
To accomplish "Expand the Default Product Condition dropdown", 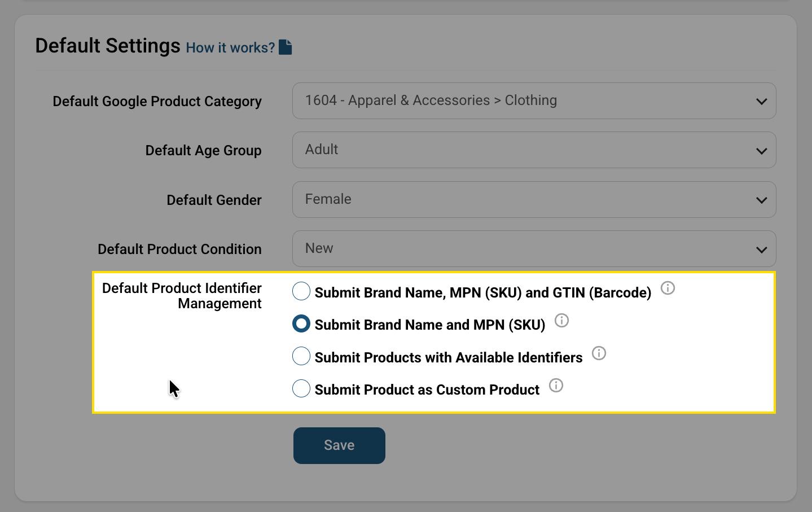I will pyautogui.click(x=534, y=249).
